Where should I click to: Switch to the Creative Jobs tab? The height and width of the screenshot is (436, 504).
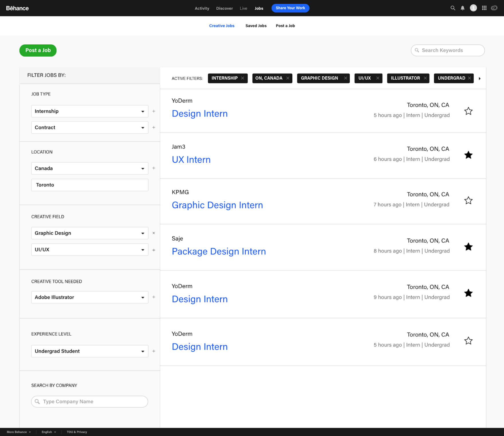coord(222,26)
